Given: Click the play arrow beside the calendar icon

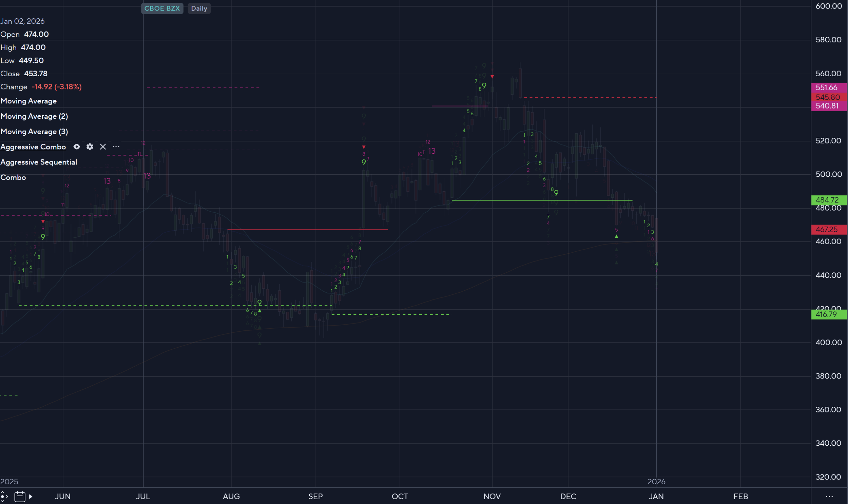Looking at the screenshot, I should pyautogui.click(x=31, y=497).
